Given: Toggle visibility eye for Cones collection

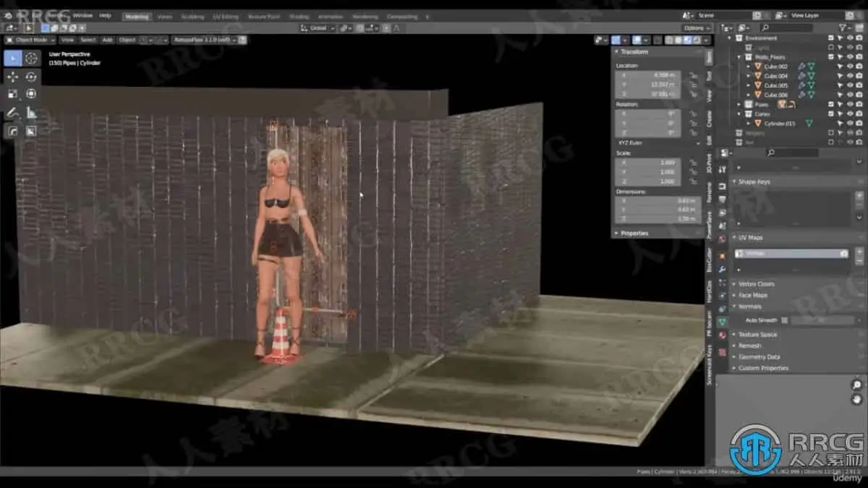Looking at the screenshot, I should [x=850, y=114].
